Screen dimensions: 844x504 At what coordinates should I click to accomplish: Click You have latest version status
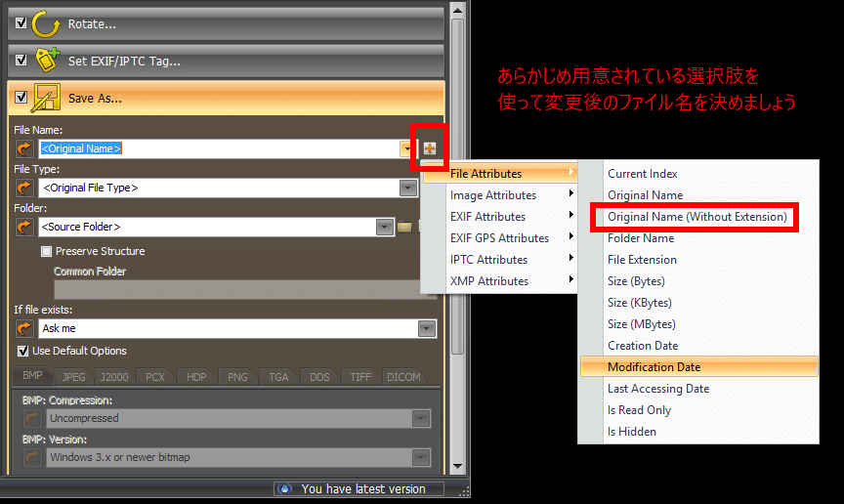point(362,488)
